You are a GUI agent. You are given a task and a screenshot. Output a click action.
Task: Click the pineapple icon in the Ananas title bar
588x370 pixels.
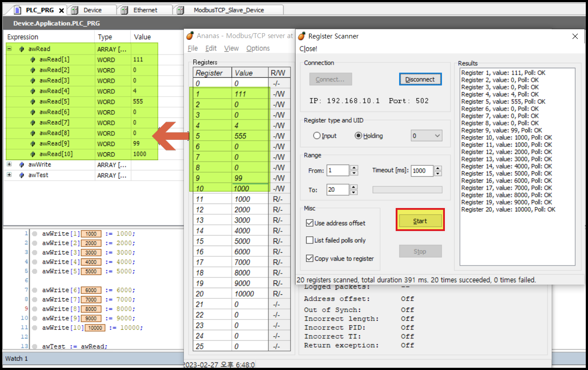190,35
